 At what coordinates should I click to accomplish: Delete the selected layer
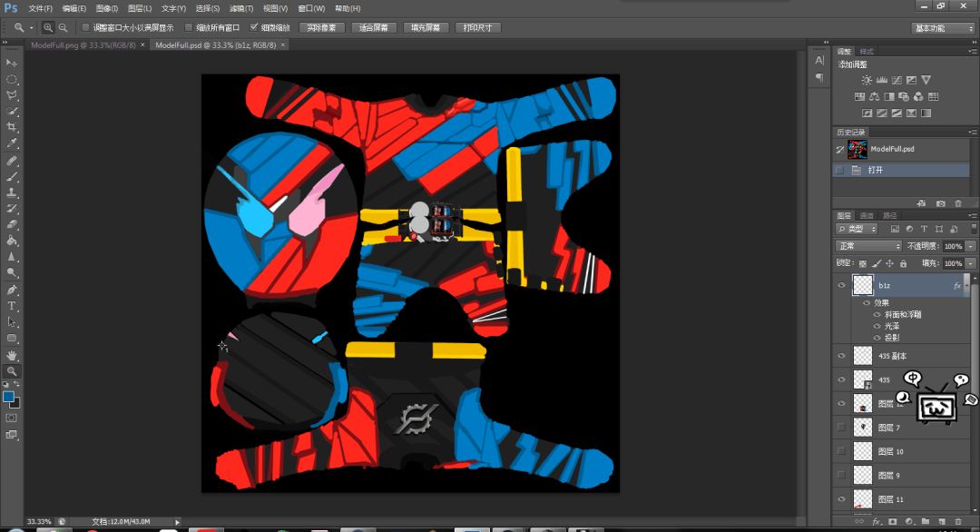click(x=958, y=521)
